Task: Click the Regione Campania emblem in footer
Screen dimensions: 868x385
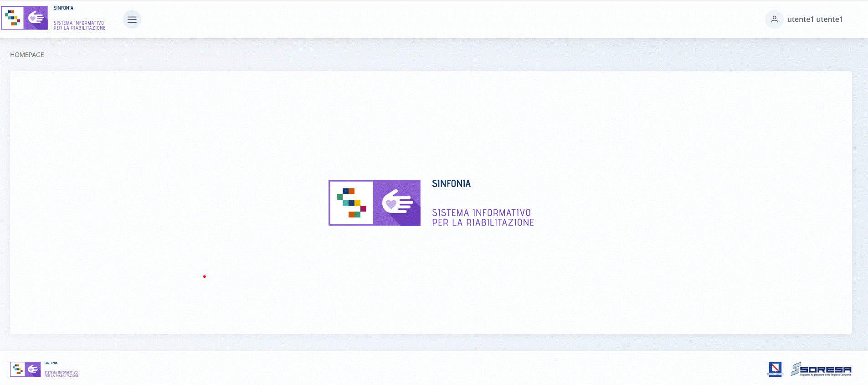Action: [x=775, y=369]
